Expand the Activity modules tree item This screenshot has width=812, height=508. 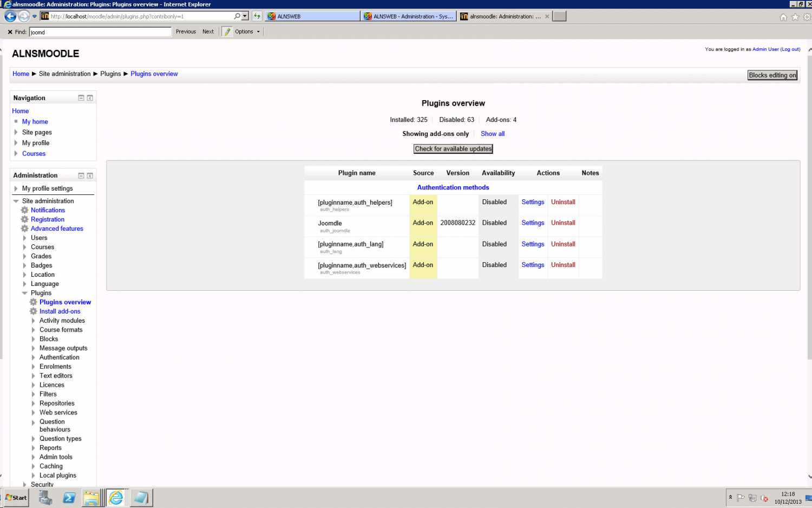[x=33, y=321]
